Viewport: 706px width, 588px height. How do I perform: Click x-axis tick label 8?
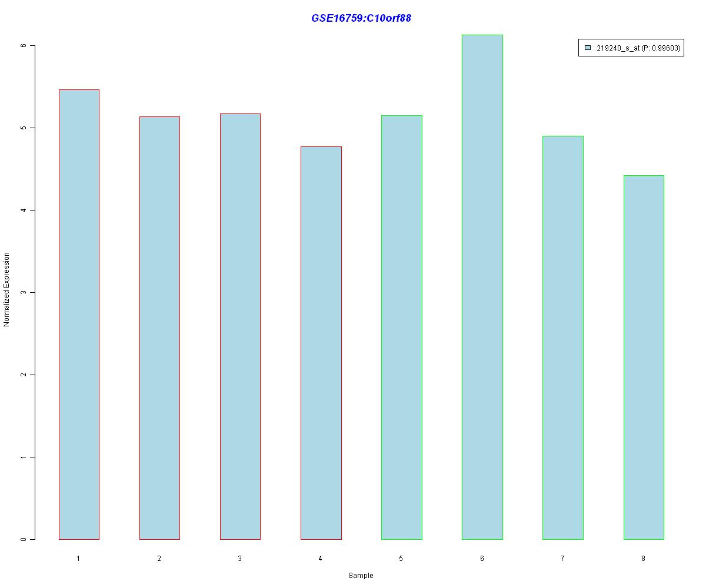(643, 558)
